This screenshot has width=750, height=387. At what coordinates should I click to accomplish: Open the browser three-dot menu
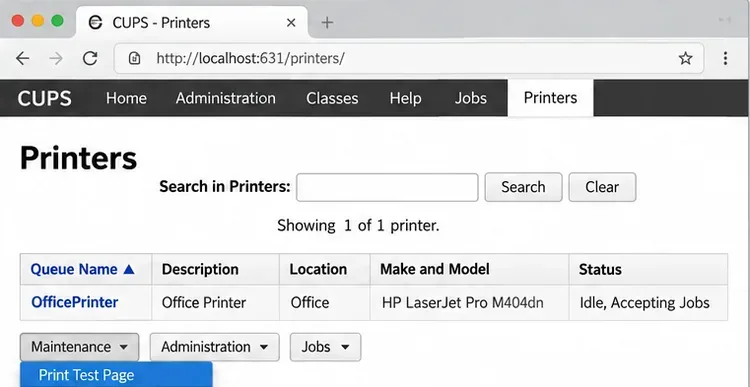[725, 58]
